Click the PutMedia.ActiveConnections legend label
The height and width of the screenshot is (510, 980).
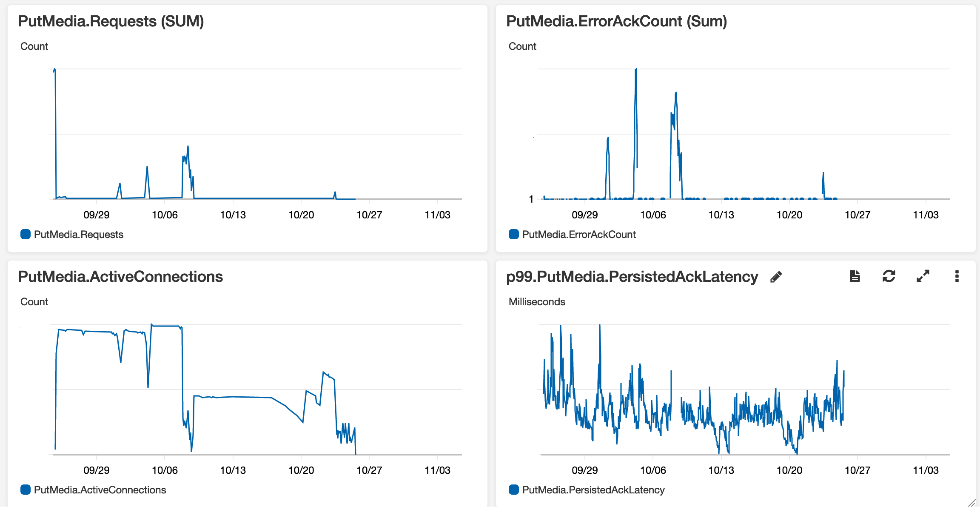(x=100, y=490)
